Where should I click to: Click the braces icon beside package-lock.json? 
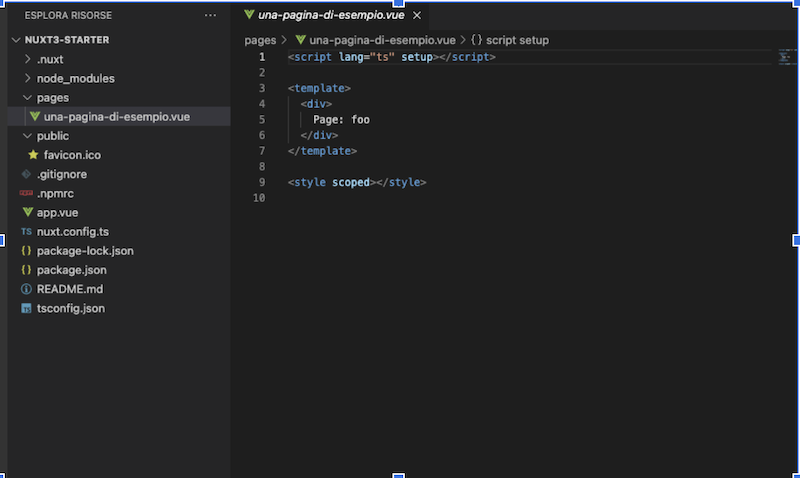tap(26, 250)
